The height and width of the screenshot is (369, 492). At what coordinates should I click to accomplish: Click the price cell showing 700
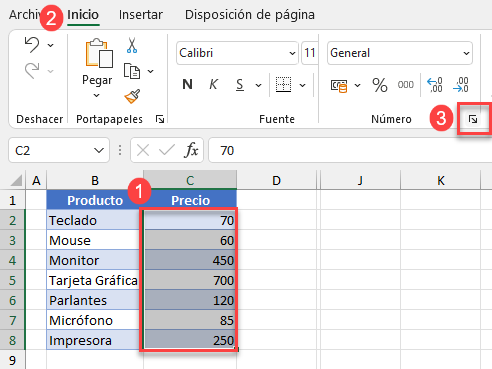[x=190, y=280]
